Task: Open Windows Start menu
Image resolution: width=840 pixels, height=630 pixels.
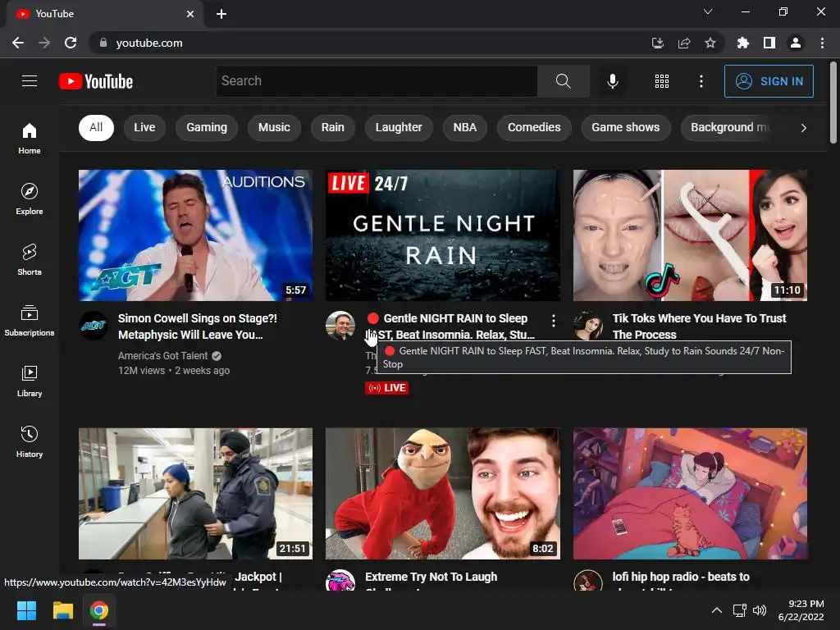Action: point(26,610)
